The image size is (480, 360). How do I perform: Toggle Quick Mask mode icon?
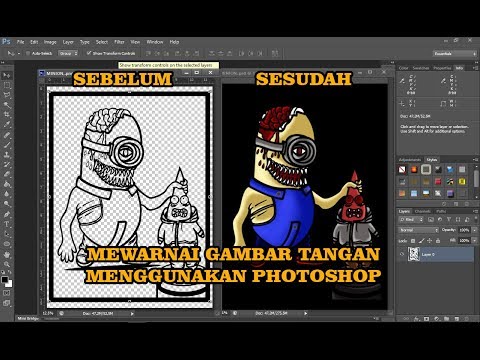(6, 293)
